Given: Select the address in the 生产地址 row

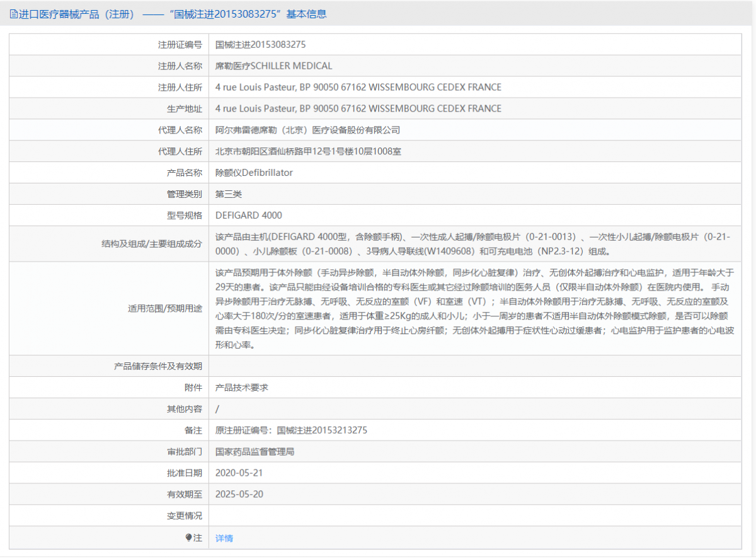Looking at the screenshot, I should (x=358, y=109).
